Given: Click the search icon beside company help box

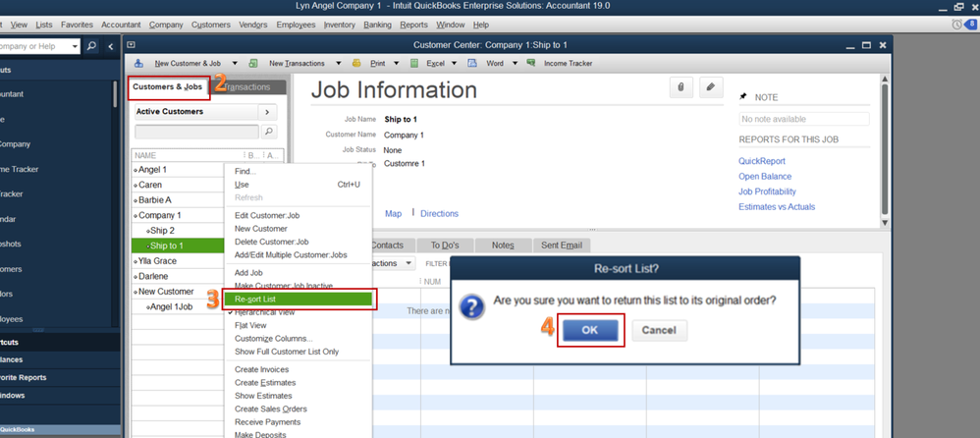Looking at the screenshot, I should (x=91, y=46).
